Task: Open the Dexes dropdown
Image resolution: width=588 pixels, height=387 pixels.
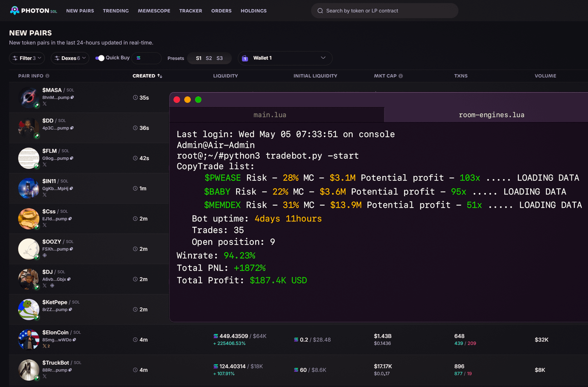Action: (x=70, y=58)
